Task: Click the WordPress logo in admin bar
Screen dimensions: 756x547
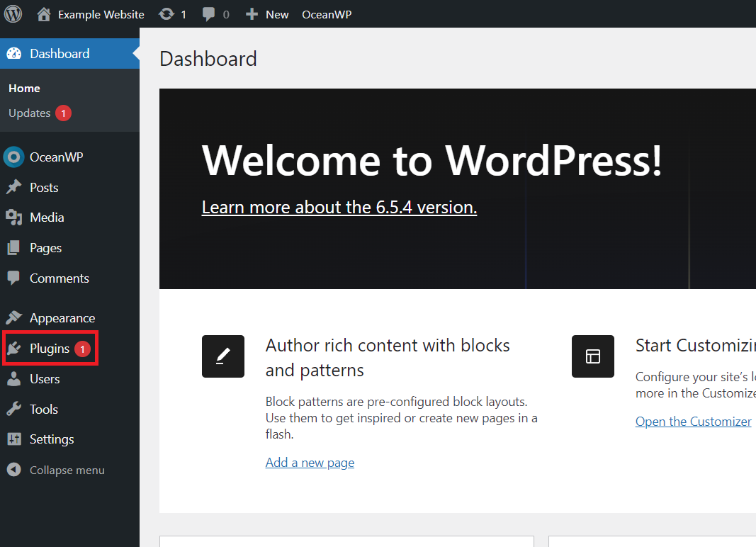Action: 13,13
